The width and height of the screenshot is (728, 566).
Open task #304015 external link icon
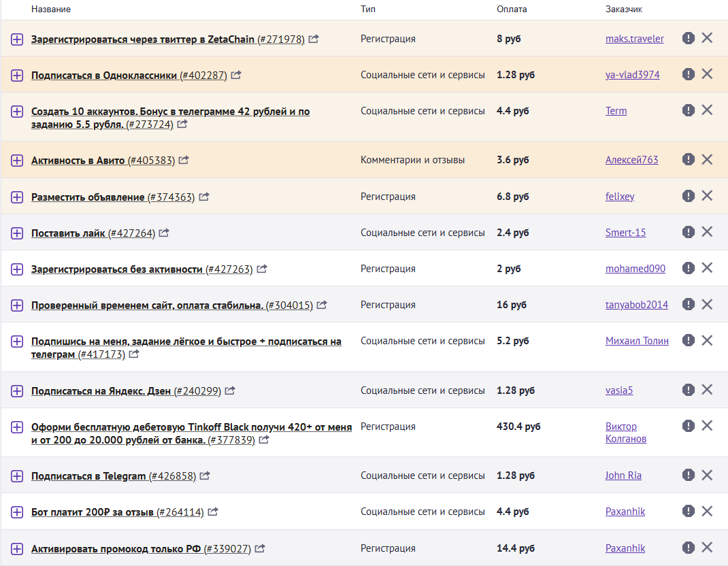322,305
